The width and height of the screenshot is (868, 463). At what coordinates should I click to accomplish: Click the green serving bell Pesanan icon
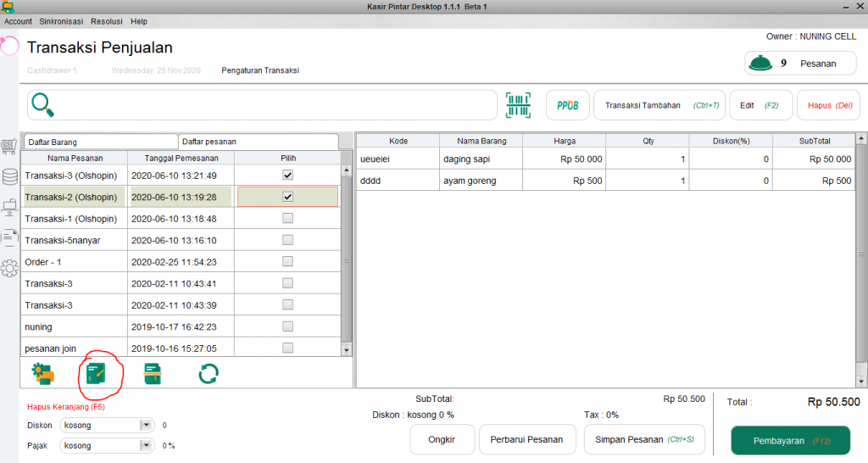click(760, 63)
